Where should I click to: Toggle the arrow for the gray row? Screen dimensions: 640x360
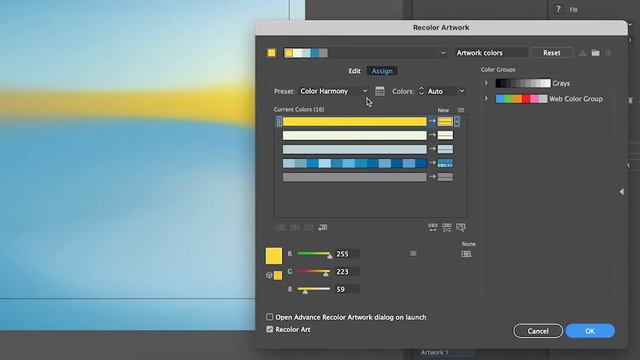(x=432, y=177)
